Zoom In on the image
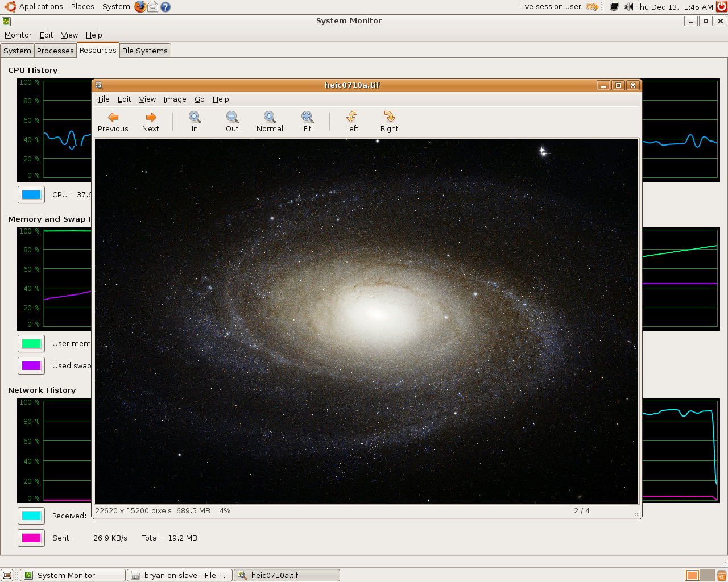This screenshot has height=582, width=728. 195,122
